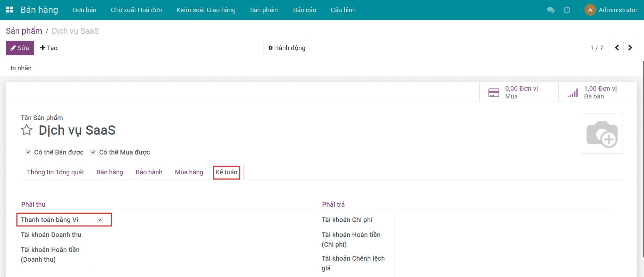Screen dimensions: 644x277
Task: Click the Sản phẩm breadcrumb link
Action: [x=24, y=31]
